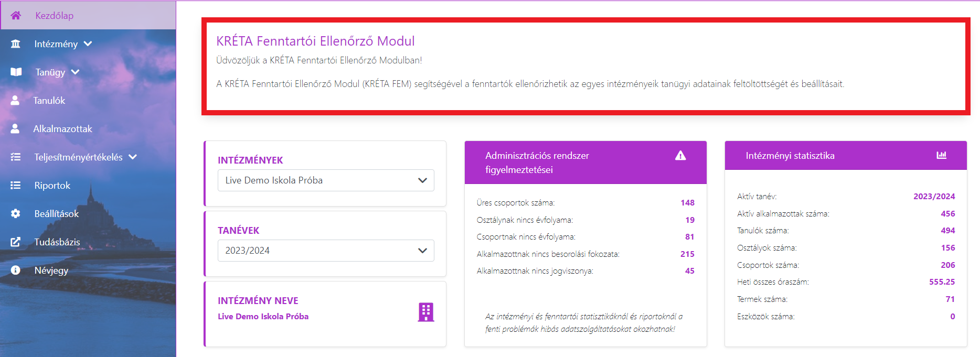This screenshot has width=980, height=357.
Task: Click the Heti összes óraszám value 555.25
Action: tap(942, 282)
